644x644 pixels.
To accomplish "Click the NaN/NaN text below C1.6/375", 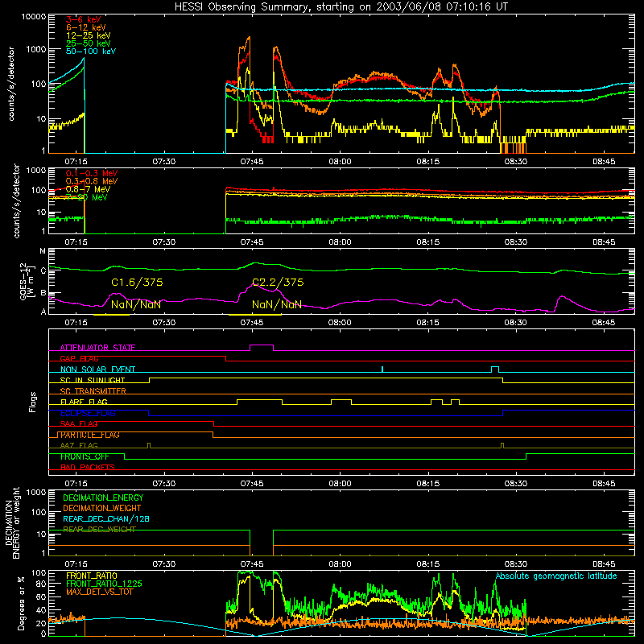I will 136,305.
